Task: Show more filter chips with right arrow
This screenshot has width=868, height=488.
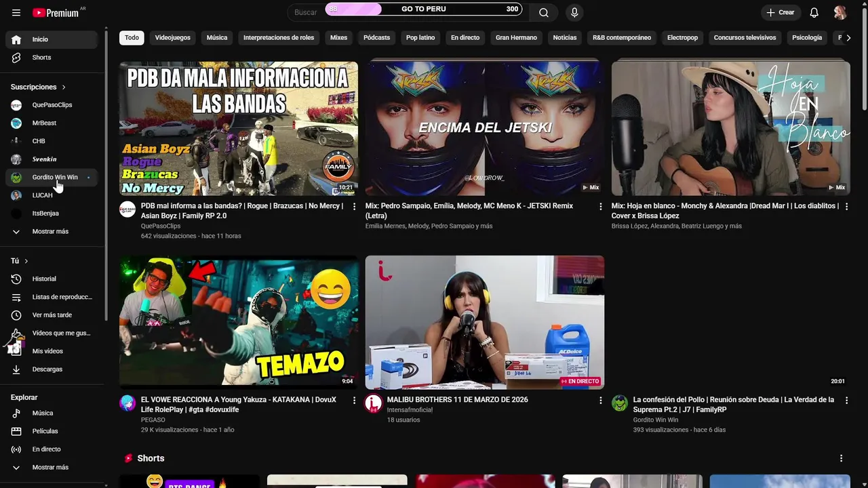Action: pos(848,38)
